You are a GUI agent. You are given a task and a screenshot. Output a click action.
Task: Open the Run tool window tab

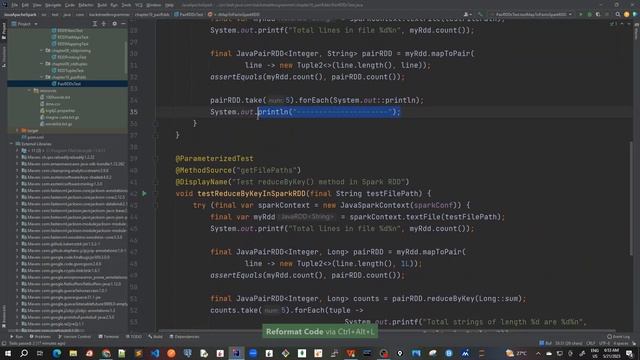17,337
